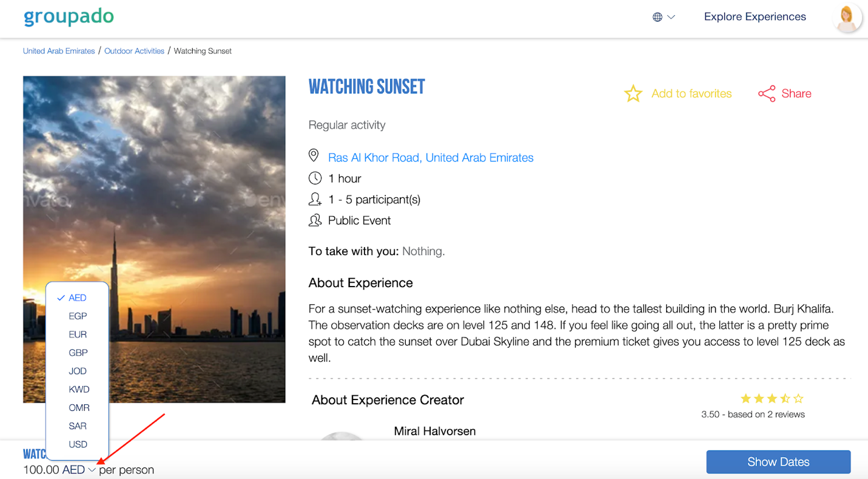Viewport: 868px width, 479px height.
Task: Click the Public Event text
Action: (x=359, y=220)
